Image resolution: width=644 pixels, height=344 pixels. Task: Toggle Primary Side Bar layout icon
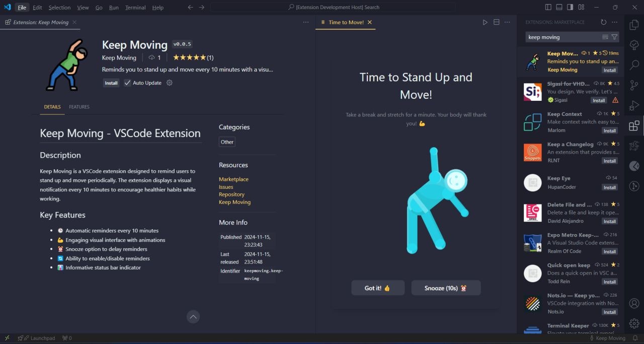coord(548,8)
